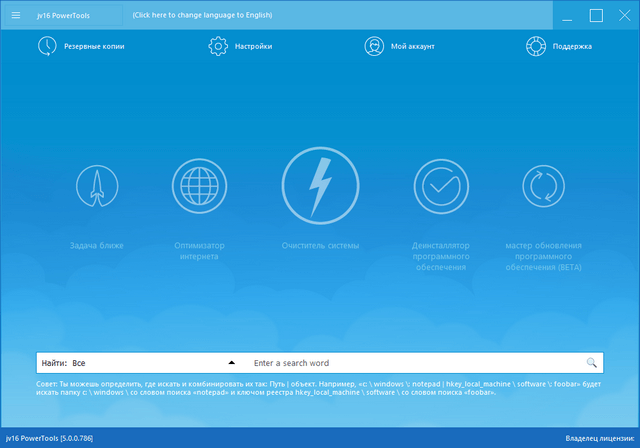The width and height of the screenshot is (640, 448).
Task: Click the My Account avatar icon
Action: pos(374,46)
